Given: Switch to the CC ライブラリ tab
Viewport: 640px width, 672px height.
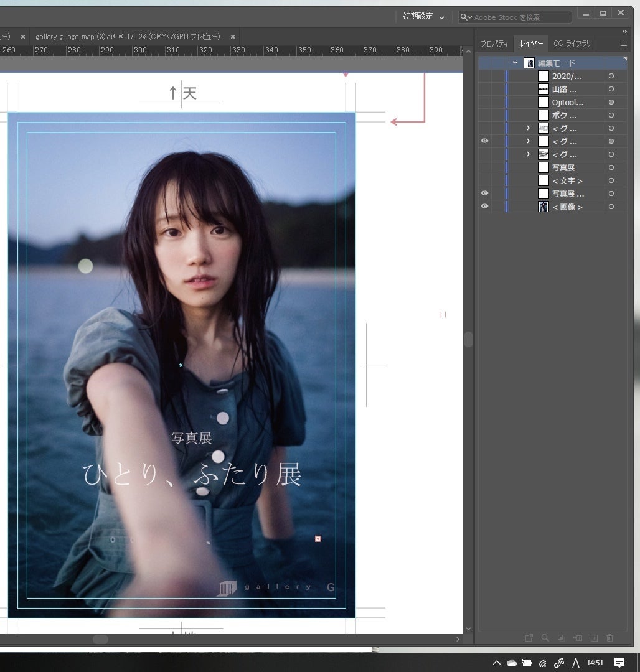Looking at the screenshot, I should pyautogui.click(x=572, y=44).
